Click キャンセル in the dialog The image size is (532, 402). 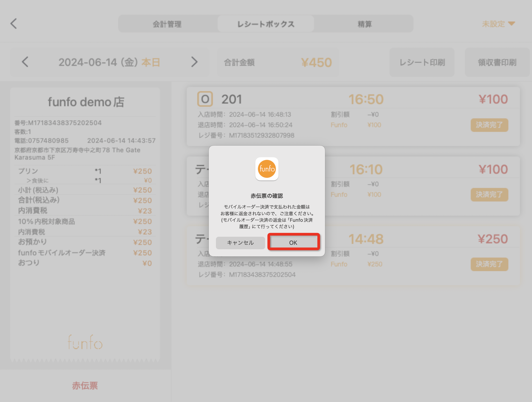pyautogui.click(x=240, y=243)
